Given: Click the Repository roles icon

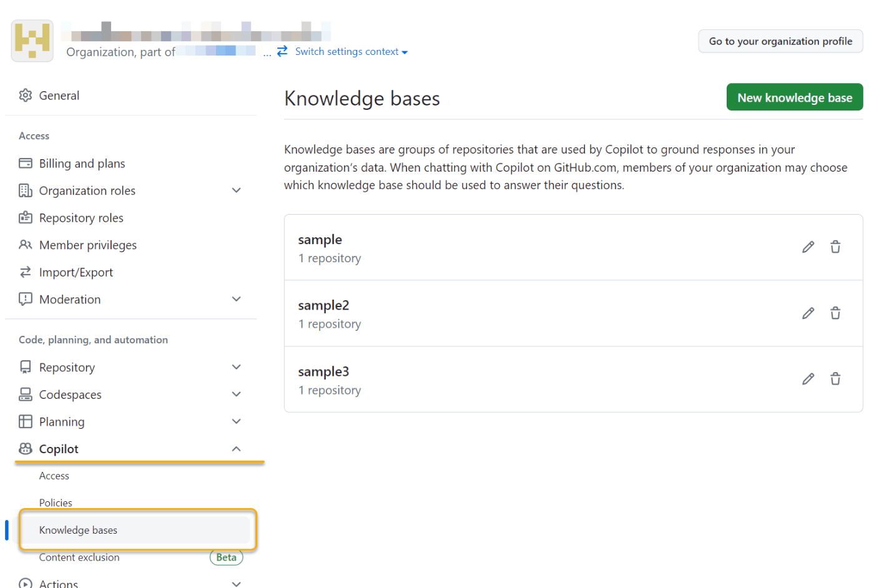Looking at the screenshot, I should (25, 217).
